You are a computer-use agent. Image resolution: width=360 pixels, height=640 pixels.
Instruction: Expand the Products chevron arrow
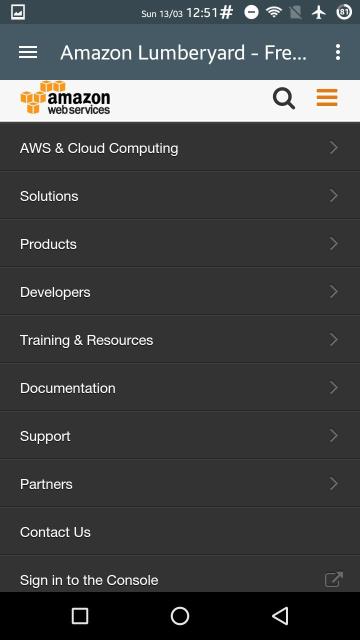point(333,244)
